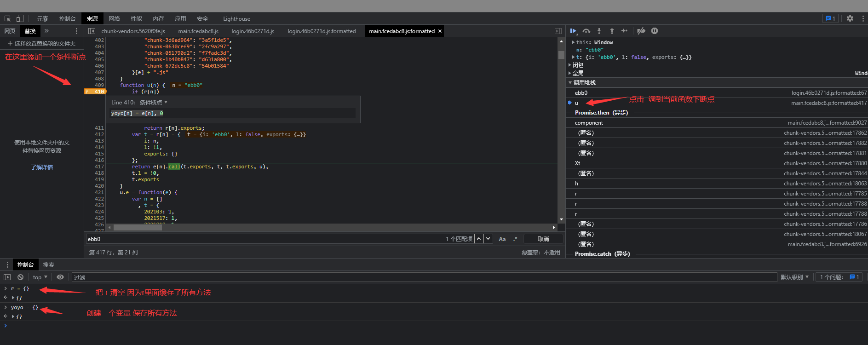Open DevTools settings gear

tap(850, 18)
